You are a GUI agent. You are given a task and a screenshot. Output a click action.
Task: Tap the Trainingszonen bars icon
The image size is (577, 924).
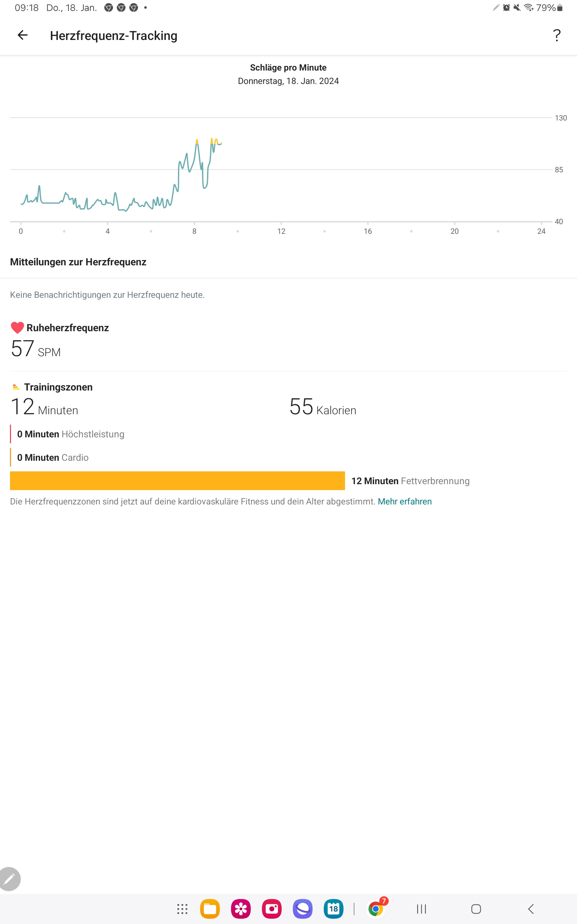coord(16,387)
